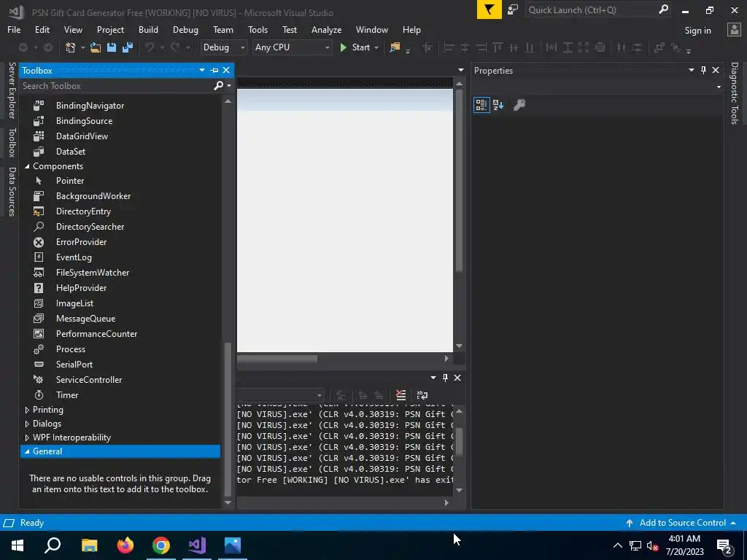
Task: Click the green Start debugging button
Action: [356, 47]
